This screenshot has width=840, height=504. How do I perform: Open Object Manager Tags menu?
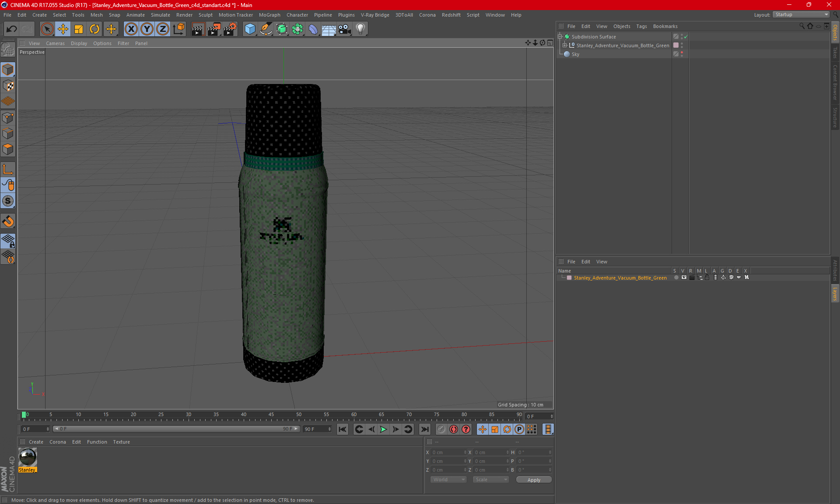coord(641,26)
